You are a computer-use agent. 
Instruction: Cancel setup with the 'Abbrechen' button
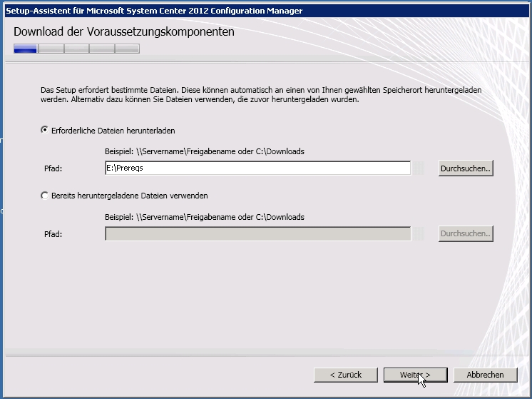pos(485,375)
